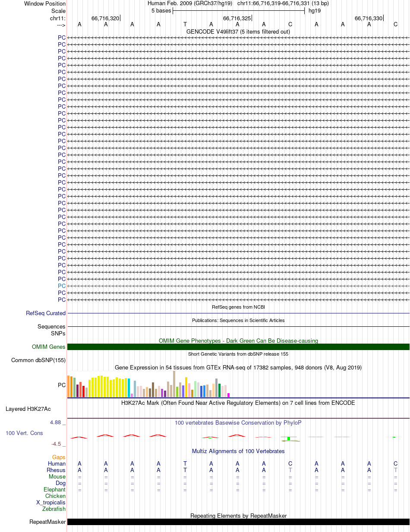Click the RepeatMasker track label

[x=47, y=522]
